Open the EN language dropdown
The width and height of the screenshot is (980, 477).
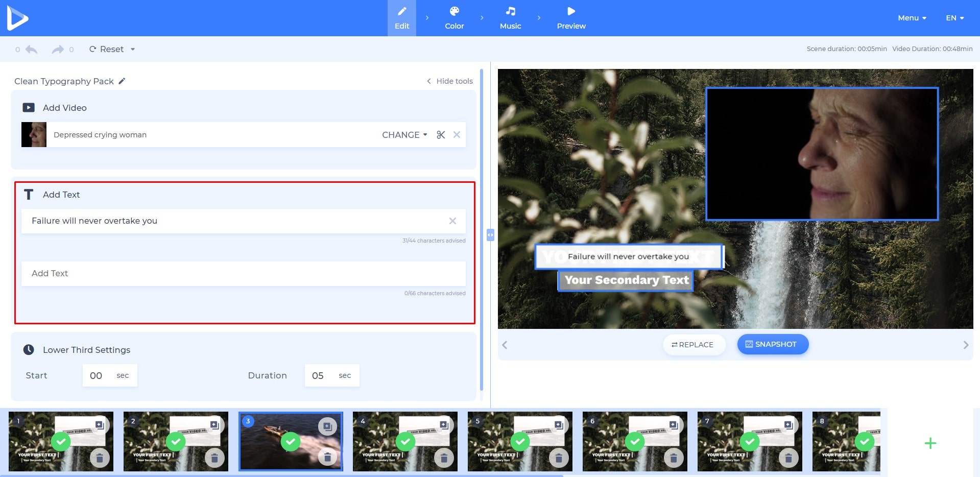click(954, 18)
